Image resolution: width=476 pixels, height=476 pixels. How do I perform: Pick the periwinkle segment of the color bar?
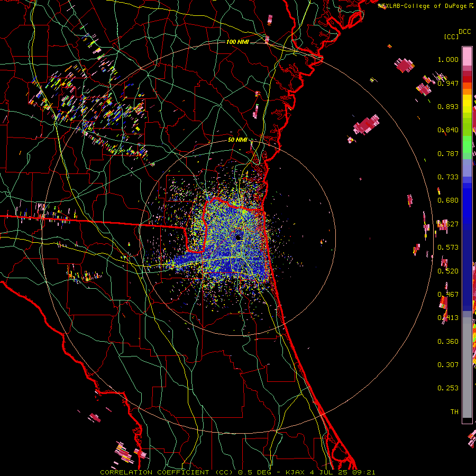click(x=467, y=169)
